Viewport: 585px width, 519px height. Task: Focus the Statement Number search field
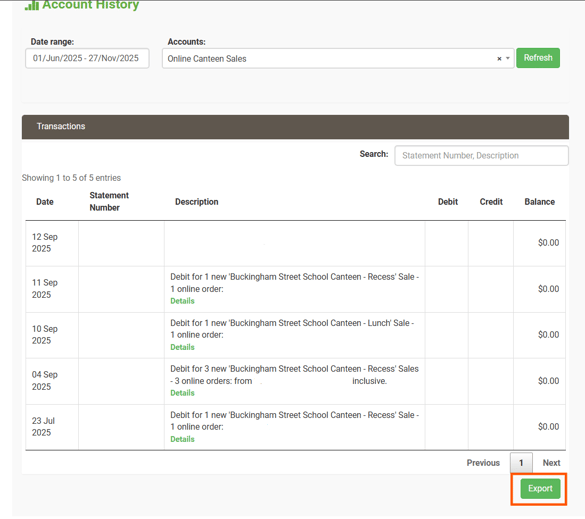click(481, 156)
